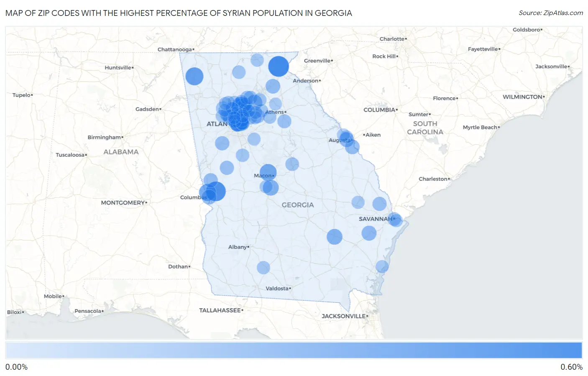Click the Tuscaloosa city label

[70, 155]
